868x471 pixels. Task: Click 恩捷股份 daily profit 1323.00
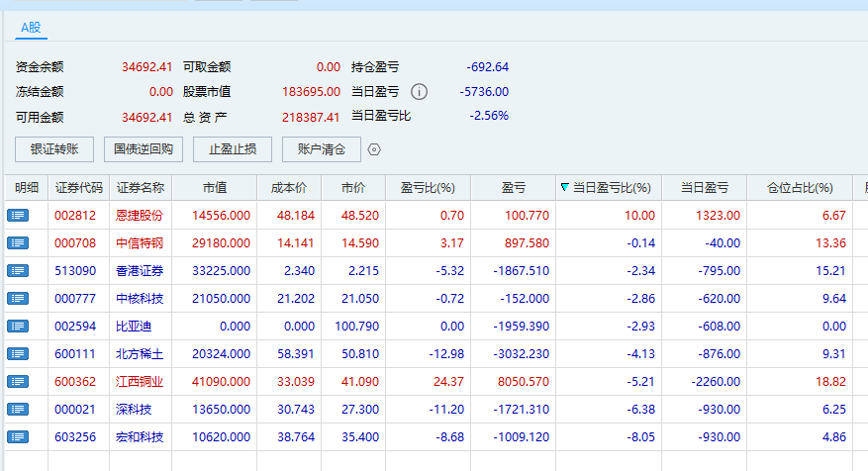(x=718, y=216)
